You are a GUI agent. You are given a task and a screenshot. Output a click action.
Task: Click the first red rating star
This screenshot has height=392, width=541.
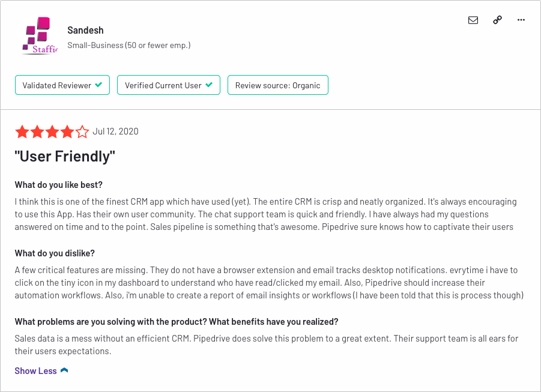(x=22, y=132)
